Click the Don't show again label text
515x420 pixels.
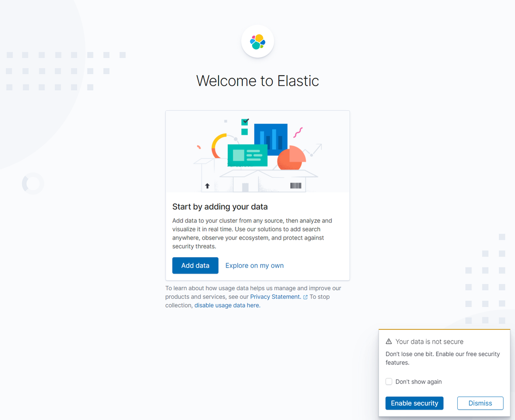[x=419, y=381]
